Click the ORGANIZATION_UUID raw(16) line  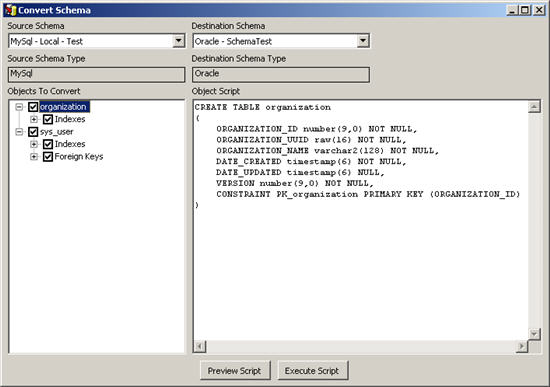tap(311, 140)
